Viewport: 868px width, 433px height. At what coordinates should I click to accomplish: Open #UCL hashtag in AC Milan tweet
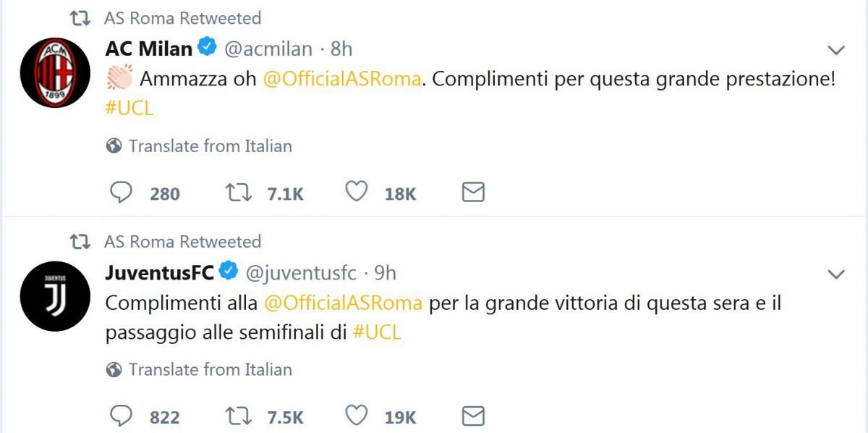pyautogui.click(x=129, y=107)
